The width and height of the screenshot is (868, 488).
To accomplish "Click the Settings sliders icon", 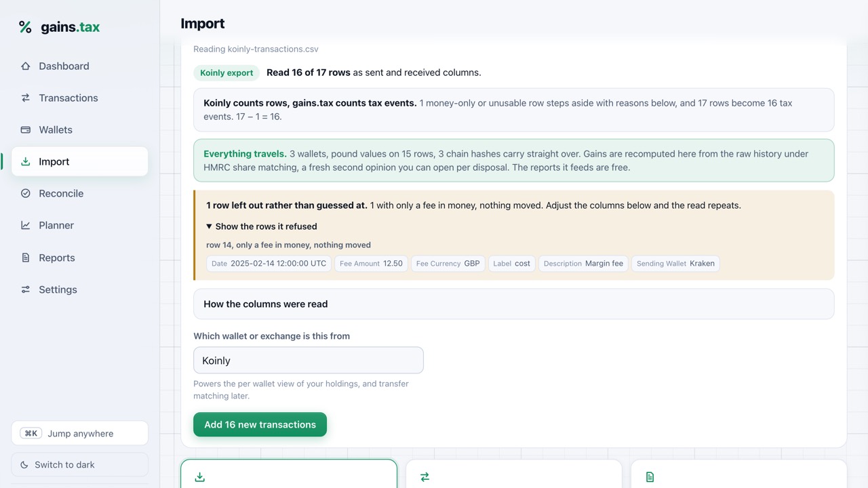I will tap(26, 289).
